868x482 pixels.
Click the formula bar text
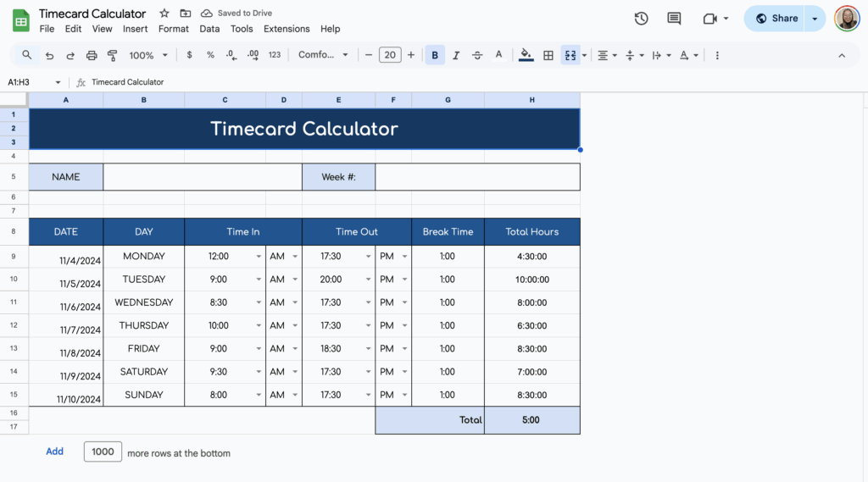tap(128, 82)
